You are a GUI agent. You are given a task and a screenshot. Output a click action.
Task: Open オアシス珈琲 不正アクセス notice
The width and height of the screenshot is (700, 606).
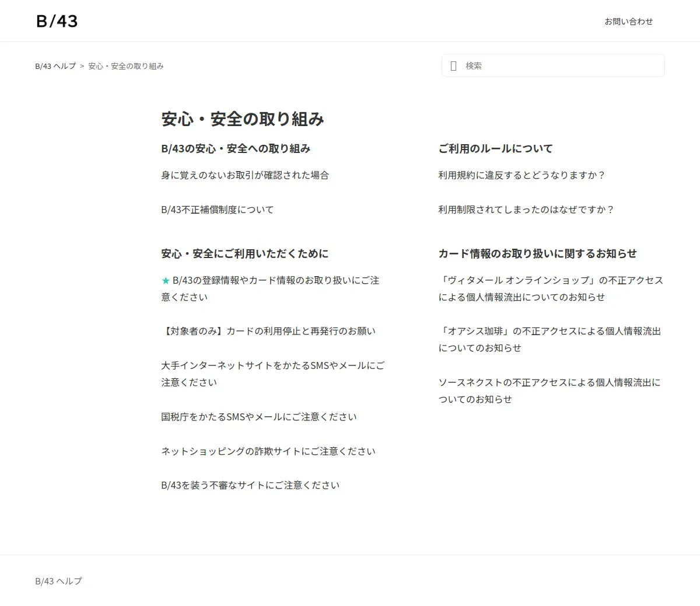[x=549, y=339]
